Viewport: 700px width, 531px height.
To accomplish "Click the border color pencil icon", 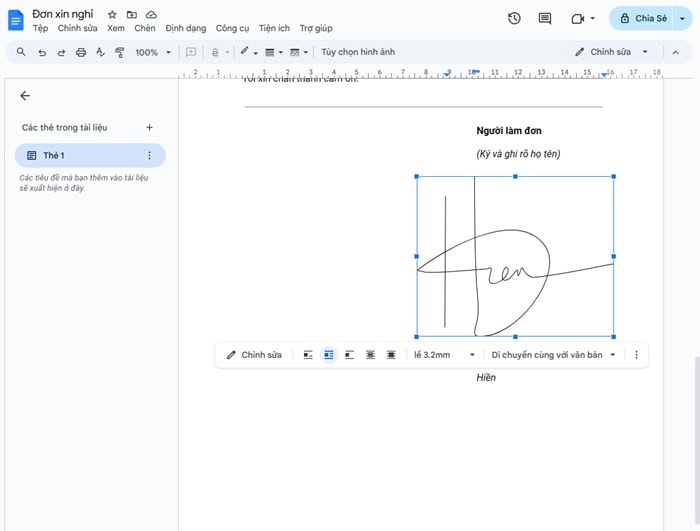I will point(244,52).
